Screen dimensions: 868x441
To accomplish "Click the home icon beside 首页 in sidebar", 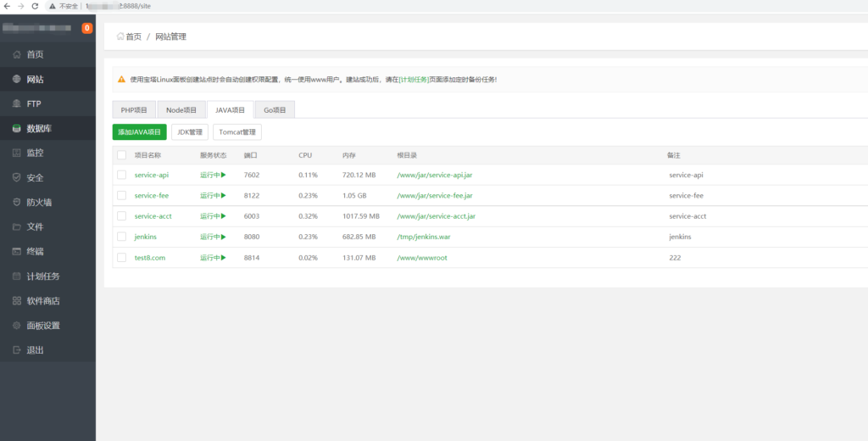I will pyautogui.click(x=17, y=54).
